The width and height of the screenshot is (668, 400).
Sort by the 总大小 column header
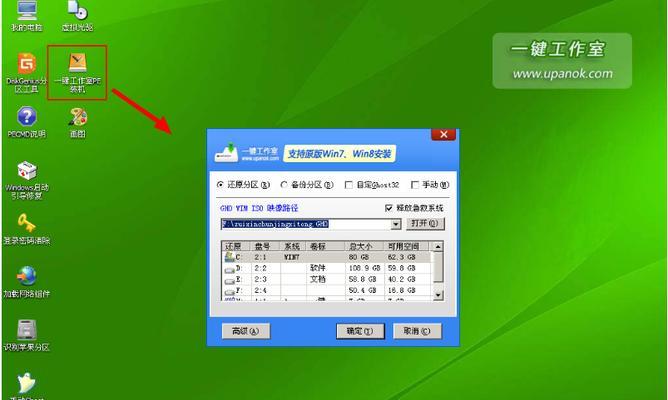364,246
